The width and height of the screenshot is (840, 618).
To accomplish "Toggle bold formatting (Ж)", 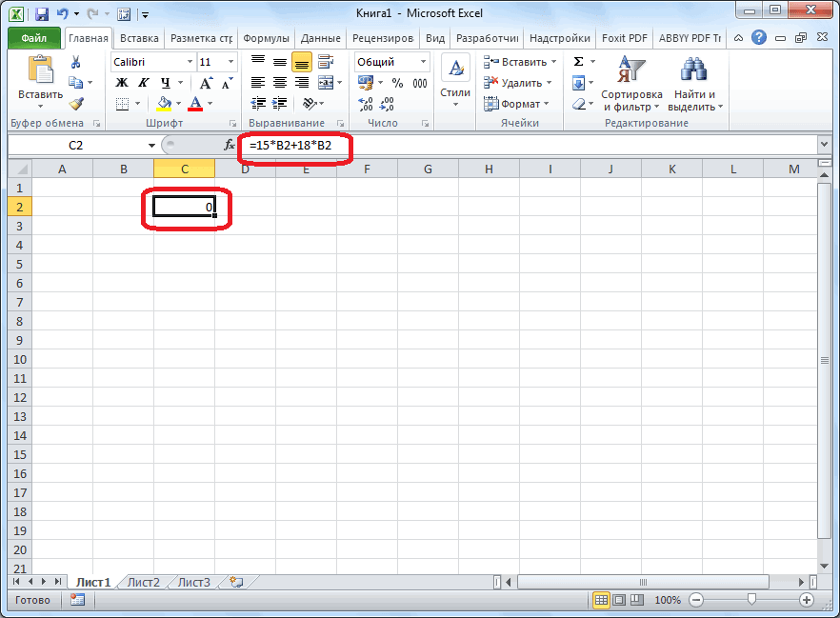I will pyautogui.click(x=122, y=83).
